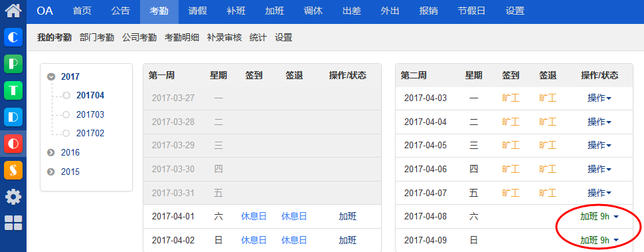Open 补班 in top menu

[236, 11]
